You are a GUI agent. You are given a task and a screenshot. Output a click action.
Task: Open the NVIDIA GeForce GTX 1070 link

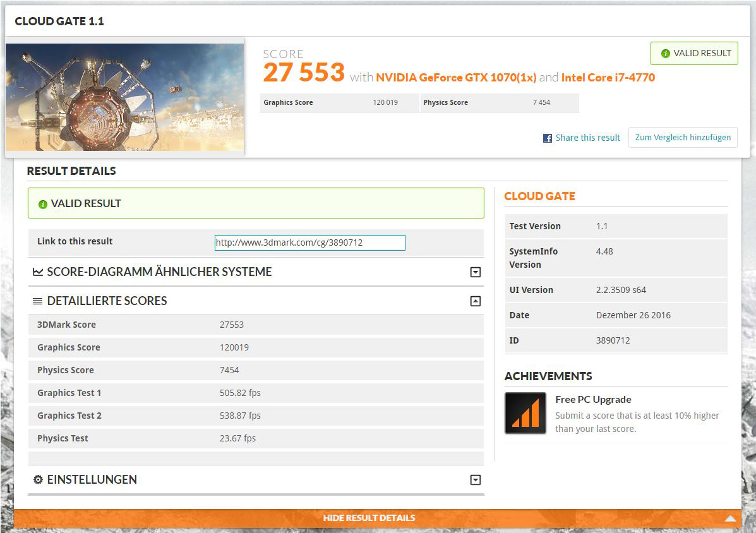tap(456, 78)
